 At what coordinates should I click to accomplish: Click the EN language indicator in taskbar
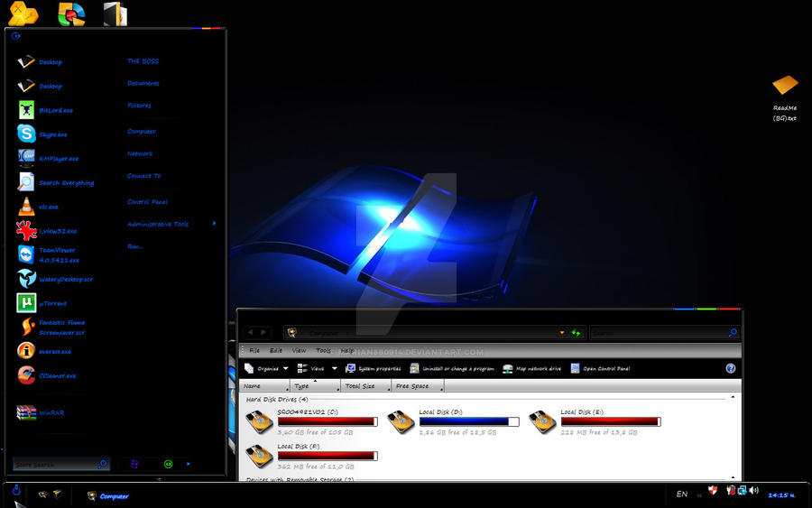(681, 494)
